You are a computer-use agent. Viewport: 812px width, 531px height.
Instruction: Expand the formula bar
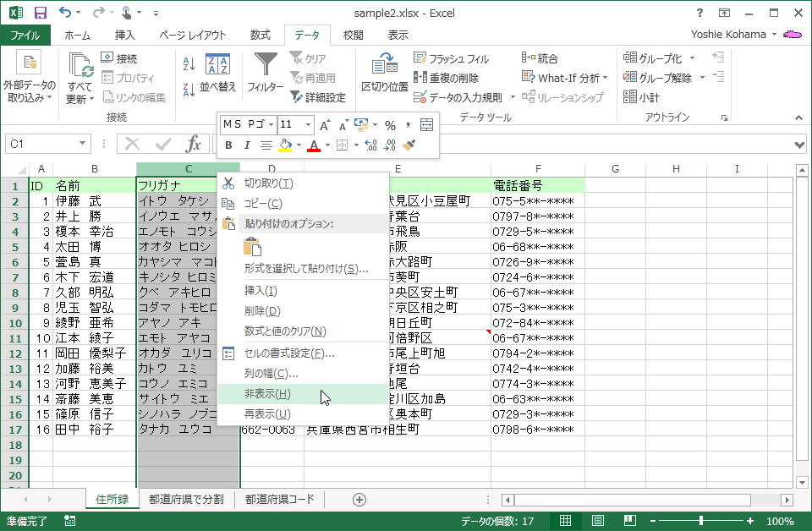(x=799, y=145)
